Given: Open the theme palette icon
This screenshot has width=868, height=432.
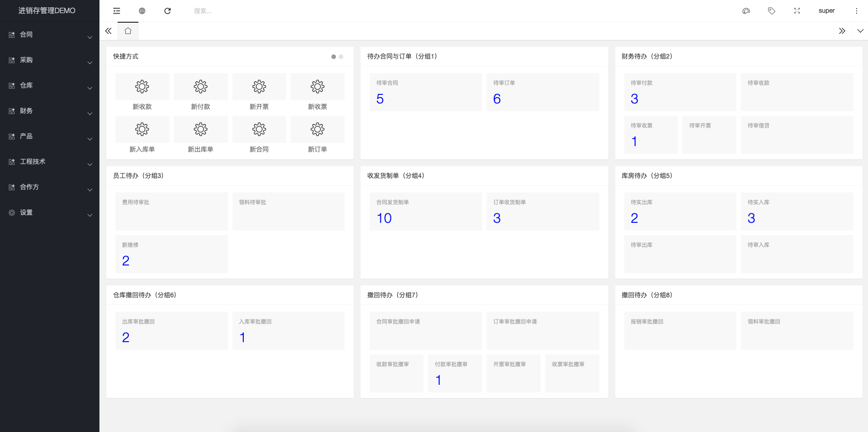Looking at the screenshot, I should [746, 11].
